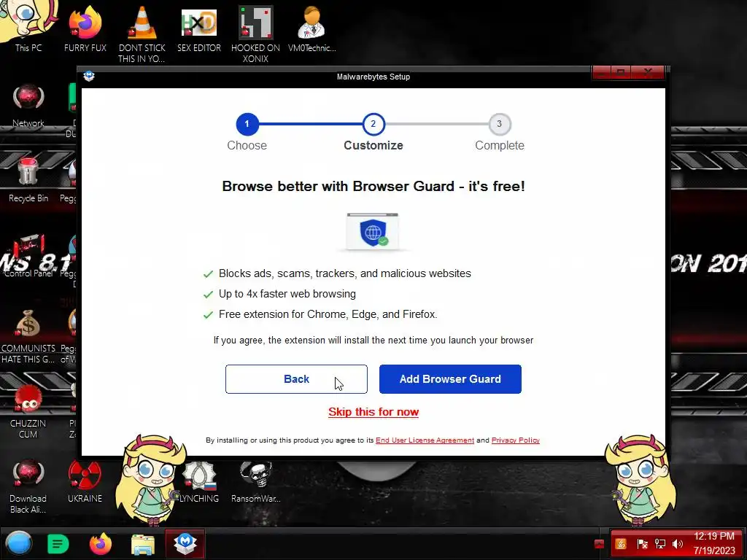Open the End User License Agreement link
Screen dimensions: 747x560
[425, 440]
